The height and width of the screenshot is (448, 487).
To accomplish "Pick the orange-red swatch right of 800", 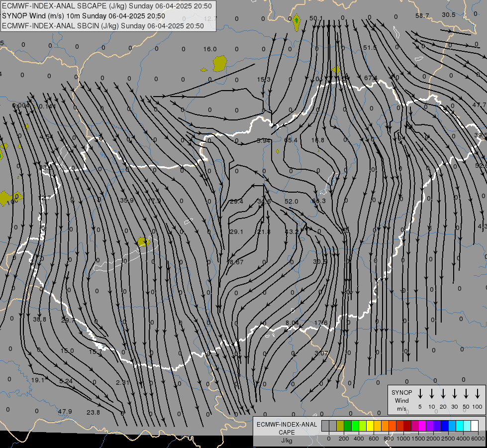I will (x=392, y=426).
